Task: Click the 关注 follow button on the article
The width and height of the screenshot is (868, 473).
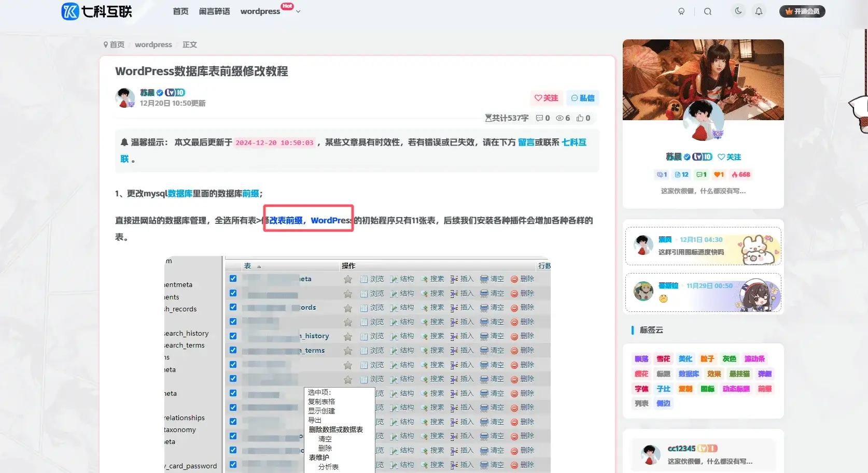Action: point(546,98)
